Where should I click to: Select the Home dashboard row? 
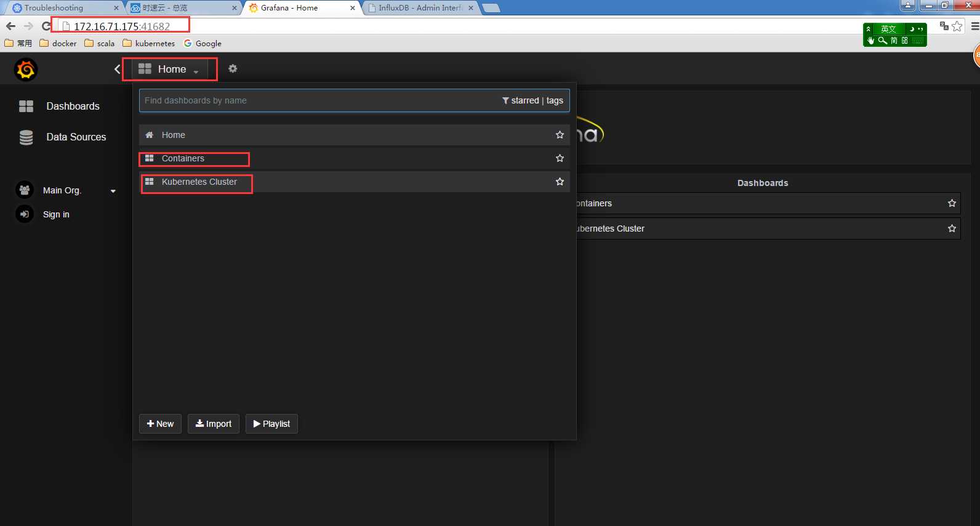pos(354,135)
